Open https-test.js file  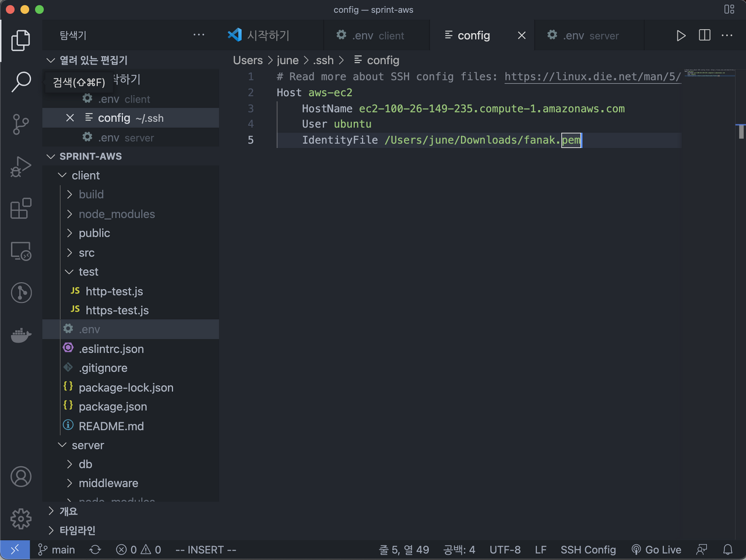point(131,310)
